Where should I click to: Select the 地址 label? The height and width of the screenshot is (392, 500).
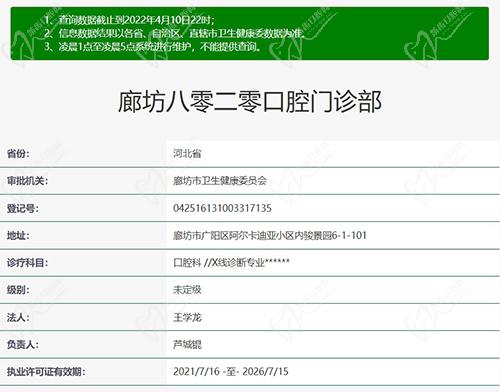(18, 235)
